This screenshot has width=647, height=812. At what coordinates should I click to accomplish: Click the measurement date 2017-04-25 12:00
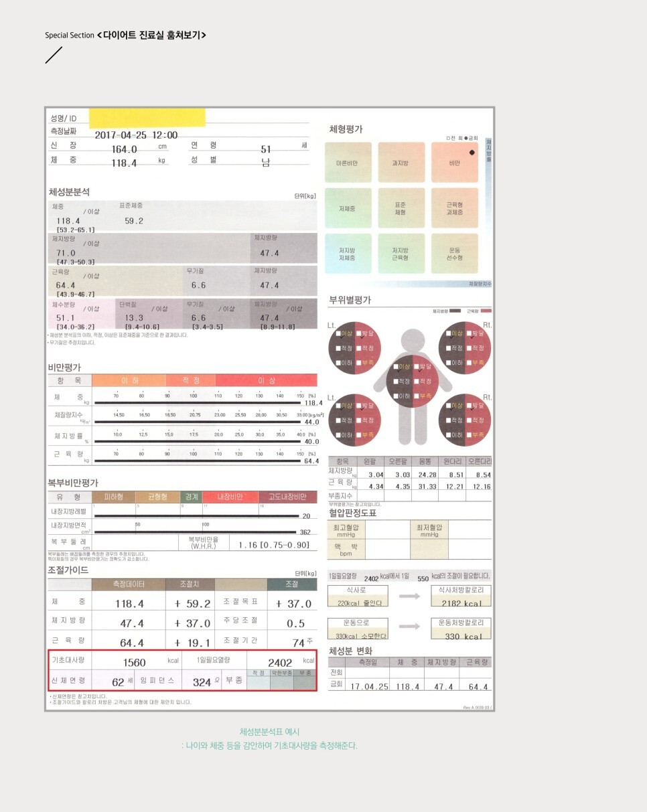tap(136, 135)
